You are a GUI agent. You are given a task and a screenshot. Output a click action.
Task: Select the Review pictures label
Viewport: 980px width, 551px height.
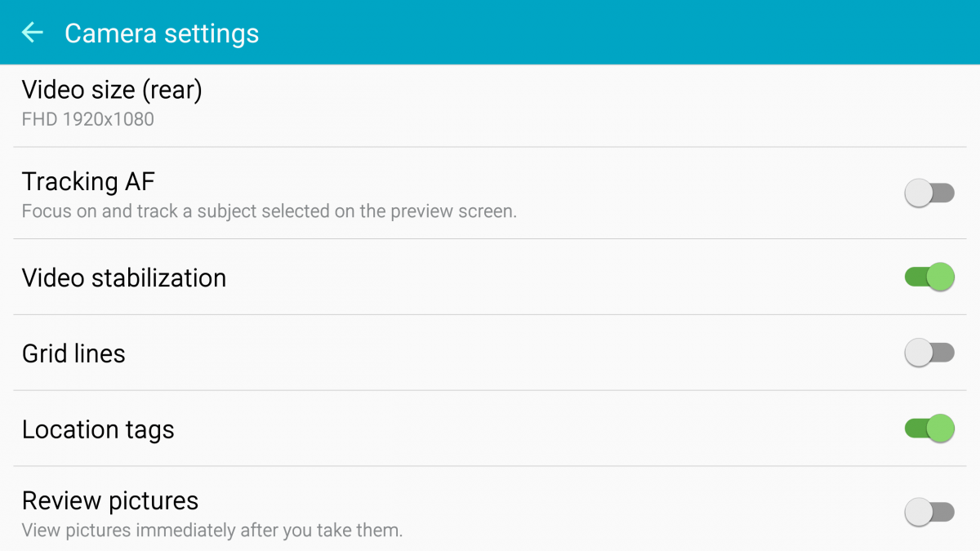[x=110, y=500]
